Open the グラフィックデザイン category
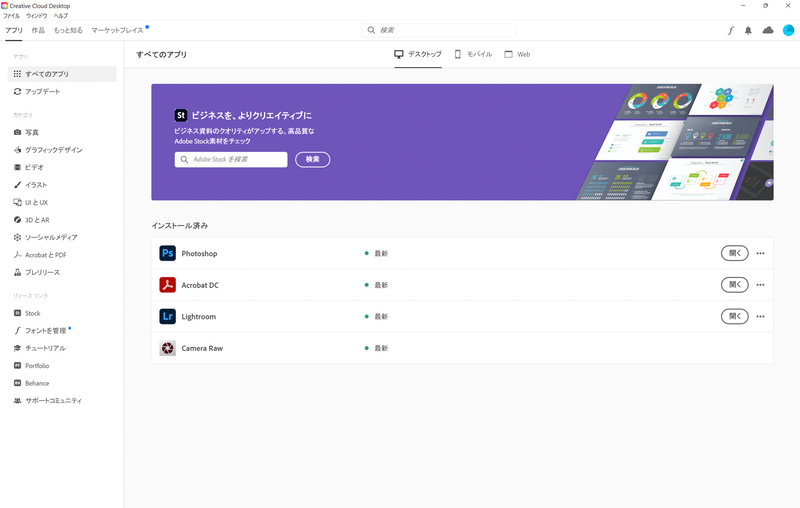Screen dimensions: 800x508 [x=47, y=149]
